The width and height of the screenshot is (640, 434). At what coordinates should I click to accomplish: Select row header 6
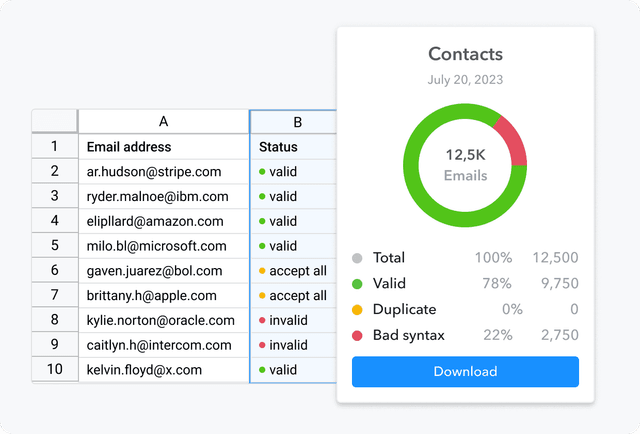point(55,270)
